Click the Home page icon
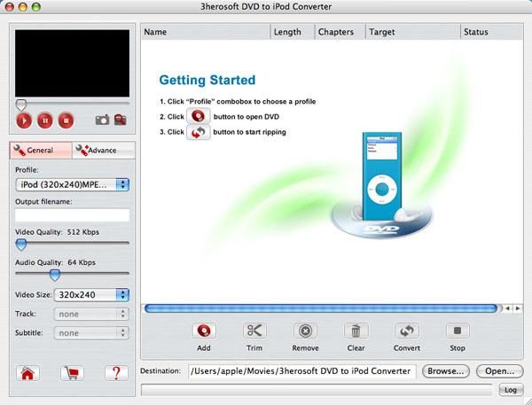Viewport: 532px width, 405px height. pos(27,373)
